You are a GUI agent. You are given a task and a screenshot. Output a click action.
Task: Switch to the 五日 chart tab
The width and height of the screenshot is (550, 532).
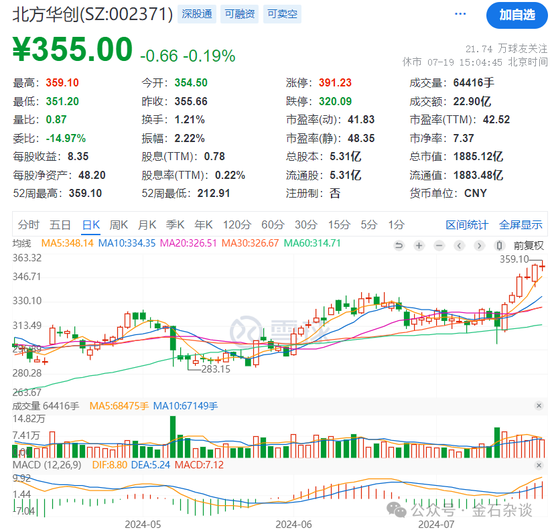click(x=60, y=224)
